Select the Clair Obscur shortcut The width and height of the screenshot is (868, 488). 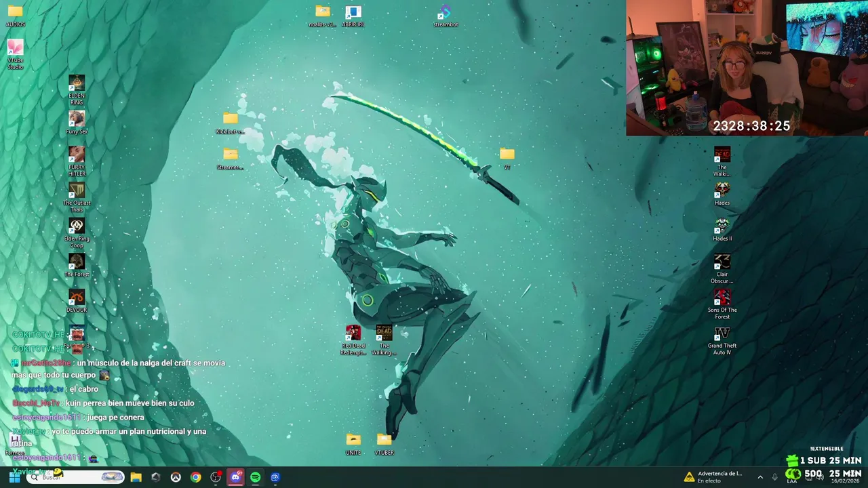722,269
